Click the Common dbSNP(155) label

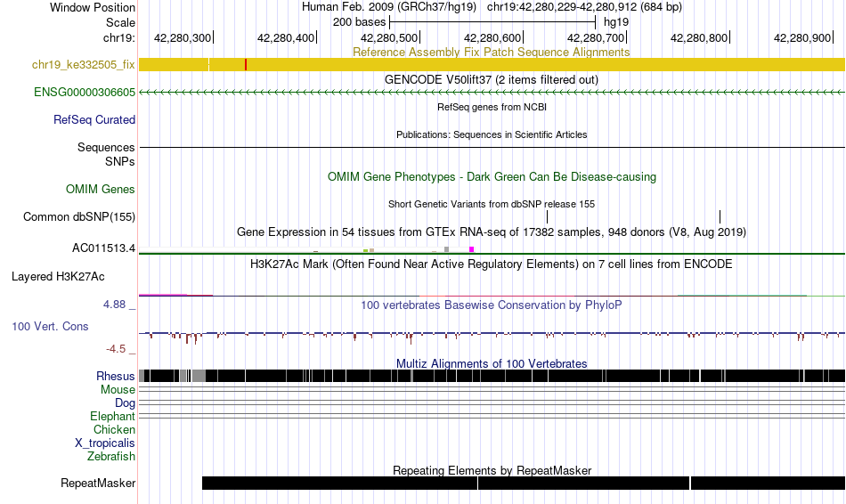point(78,217)
